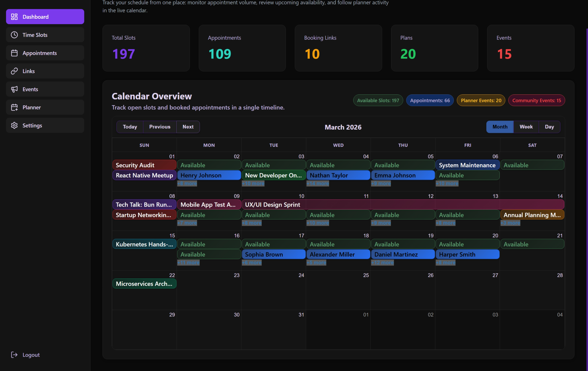Show the +12 more items on March 19
The image size is (588, 371).
point(382,263)
